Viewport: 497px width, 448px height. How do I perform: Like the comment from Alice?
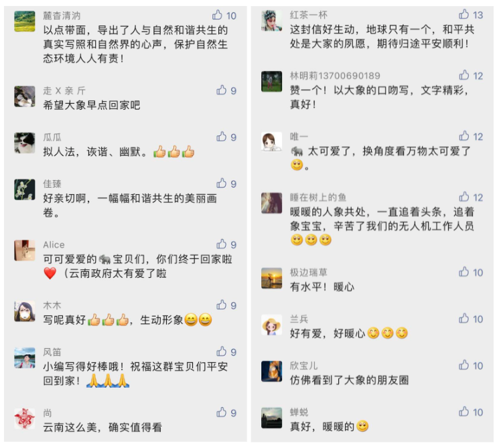coord(222,244)
